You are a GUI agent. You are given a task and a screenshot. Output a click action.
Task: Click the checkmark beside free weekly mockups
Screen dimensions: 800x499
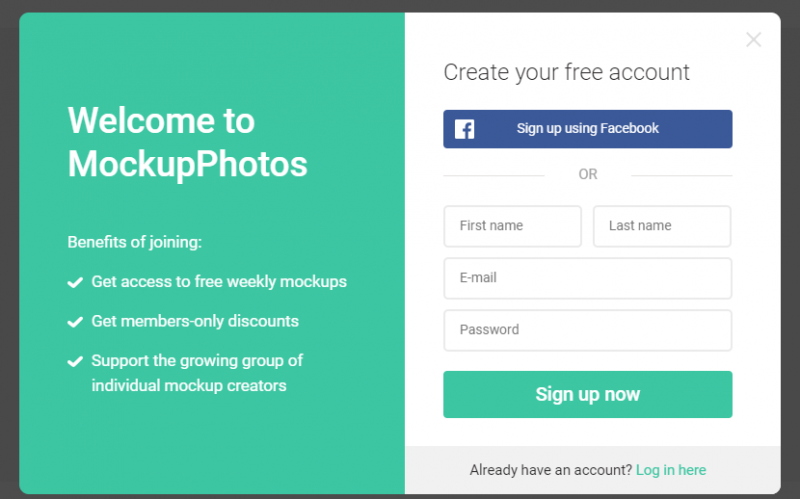click(75, 283)
